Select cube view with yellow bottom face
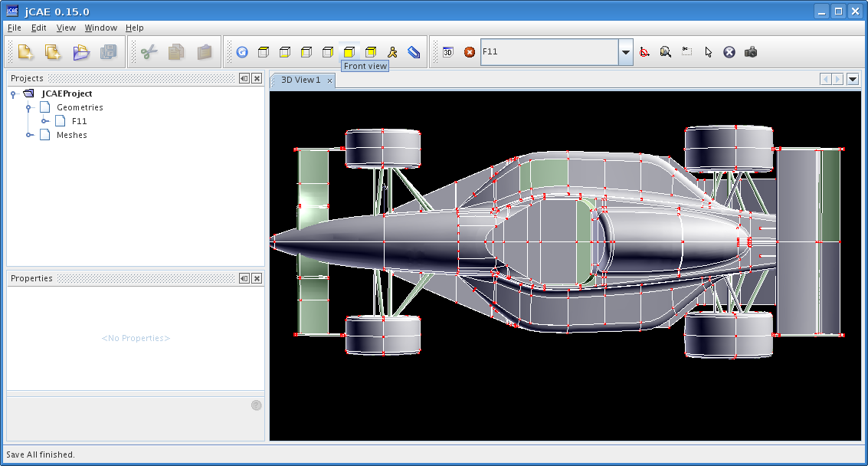Screen dimensions: 868x466 [x=285, y=52]
